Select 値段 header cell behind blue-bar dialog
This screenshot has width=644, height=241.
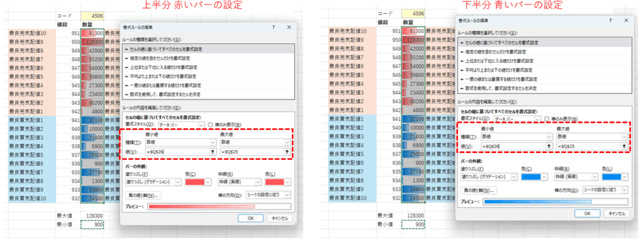coord(389,22)
